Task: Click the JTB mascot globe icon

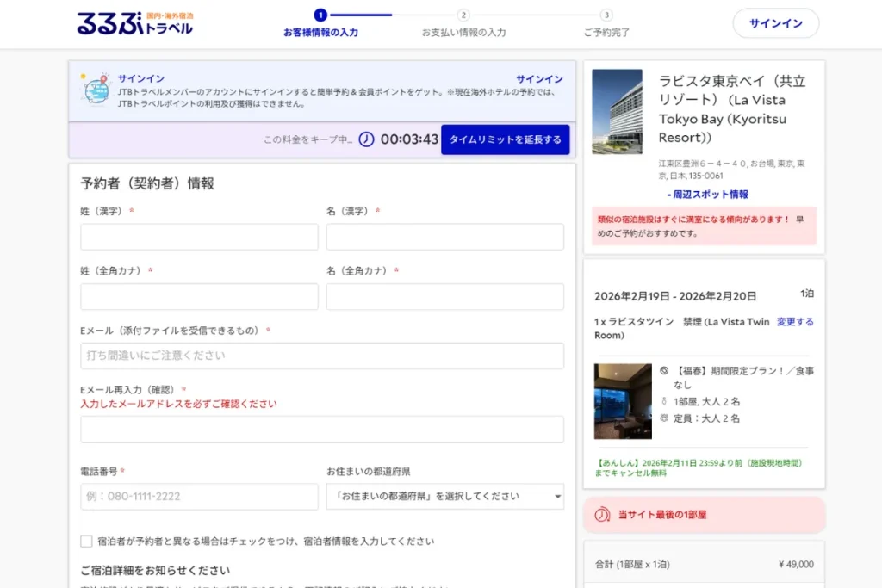Action: coord(97,89)
